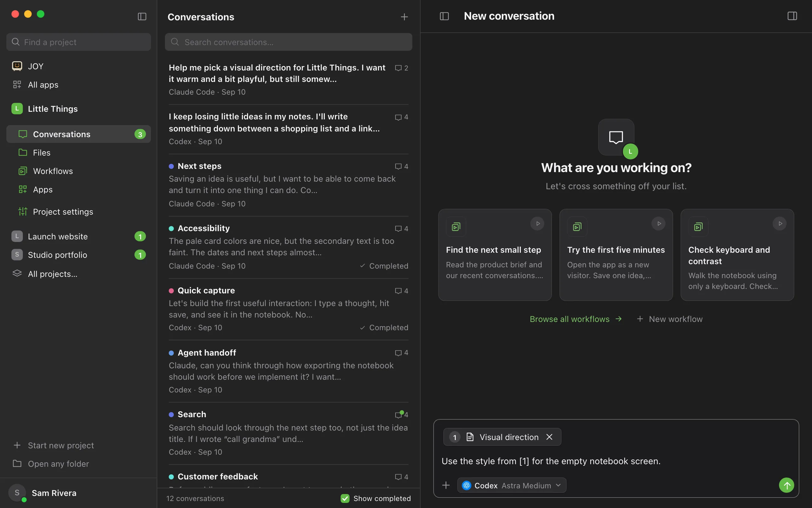Click the message text in composer
The image size is (812, 508).
(551, 461)
